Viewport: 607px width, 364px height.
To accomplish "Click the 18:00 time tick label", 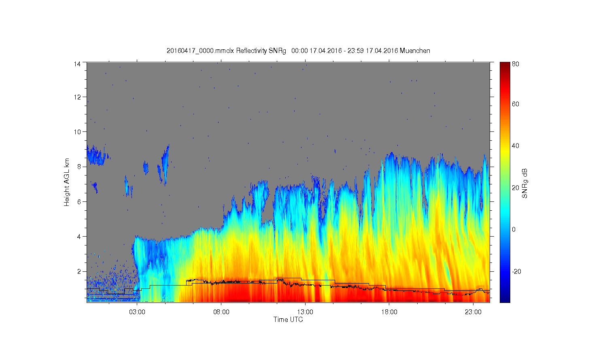I will [x=389, y=312].
